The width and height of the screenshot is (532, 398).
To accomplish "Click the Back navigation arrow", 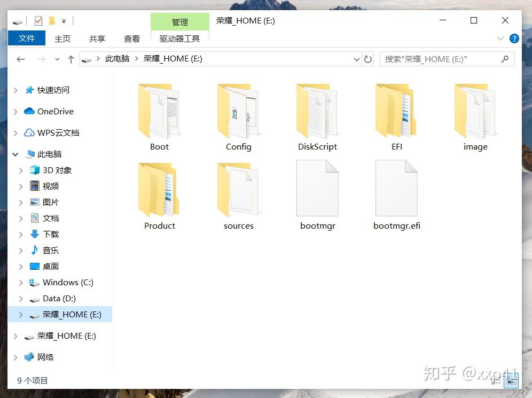I will click(21, 59).
